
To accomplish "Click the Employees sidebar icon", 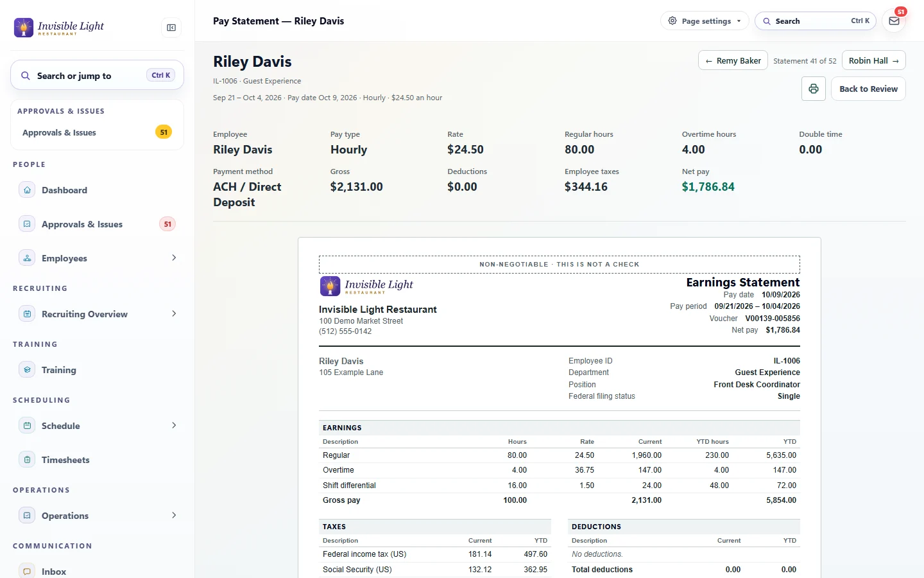I will 27,258.
